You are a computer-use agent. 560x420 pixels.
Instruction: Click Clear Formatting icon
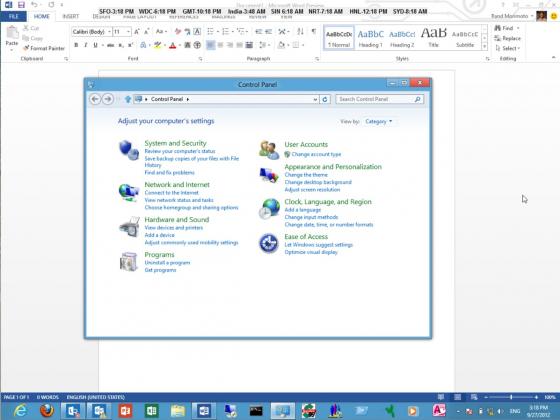click(x=178, y=31)
